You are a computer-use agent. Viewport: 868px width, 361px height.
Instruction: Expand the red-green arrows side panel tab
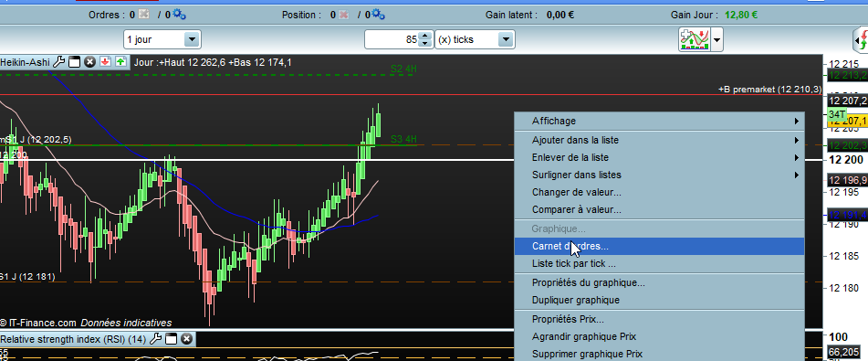point(860,40)
